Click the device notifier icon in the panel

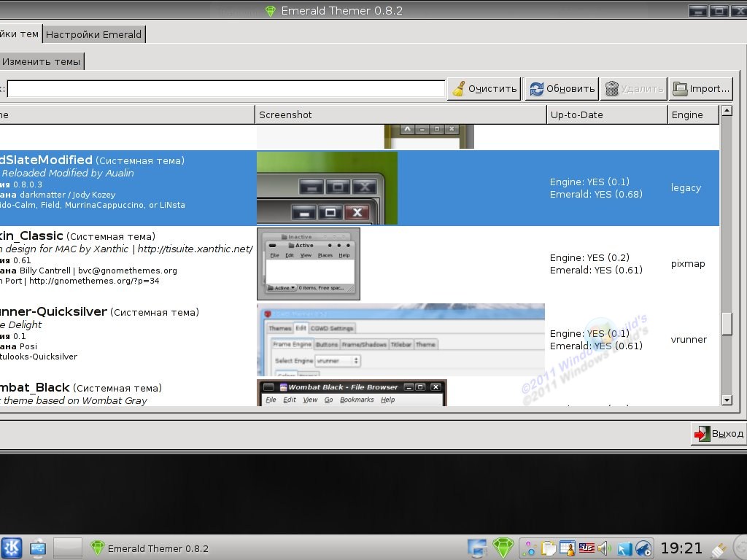tap(38, 548)
